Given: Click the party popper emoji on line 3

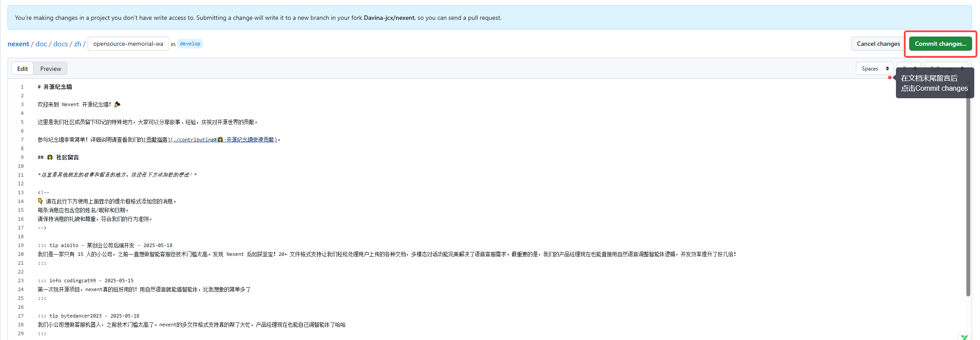Looking at the screenshot, I should tap(117, 104).
